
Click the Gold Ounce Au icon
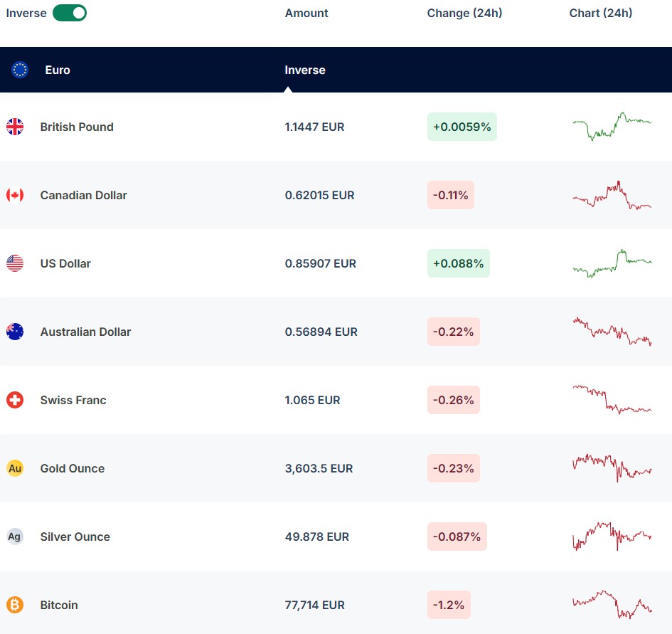[x=15, y=468]
